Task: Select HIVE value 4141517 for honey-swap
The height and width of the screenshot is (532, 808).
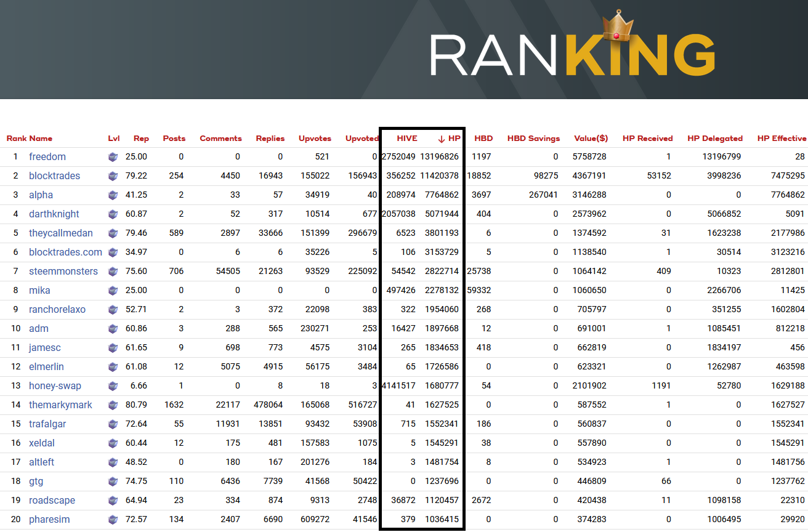Action: (x=399, y=386)
